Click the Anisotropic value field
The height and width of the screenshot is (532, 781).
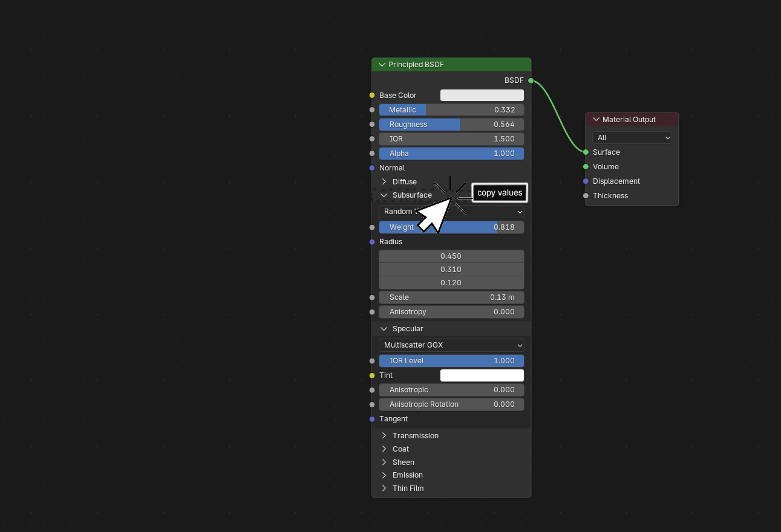(x=451, y=390)
